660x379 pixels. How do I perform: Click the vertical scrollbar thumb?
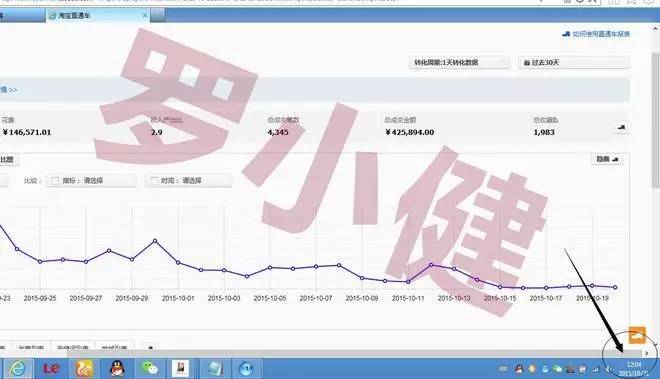coord(656,120)
